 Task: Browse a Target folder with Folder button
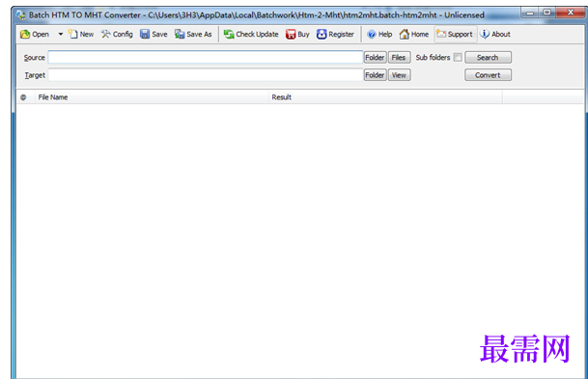[375, 75]
